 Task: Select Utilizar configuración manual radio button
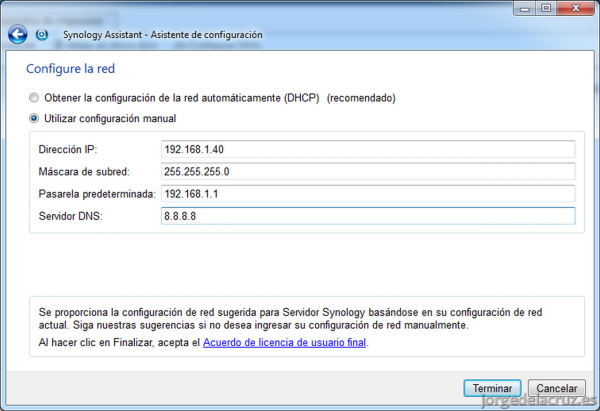point(34,119)
